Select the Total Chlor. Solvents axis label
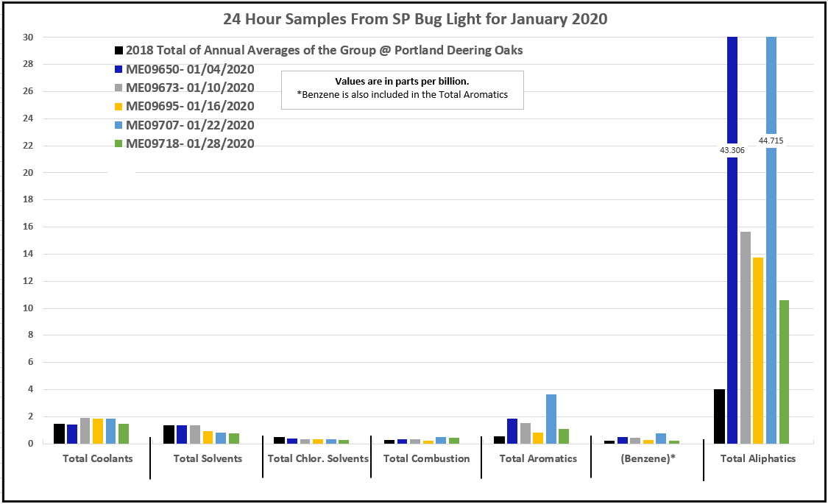The width and height of the screenshot is (828, 504). (x=318, y=458)
